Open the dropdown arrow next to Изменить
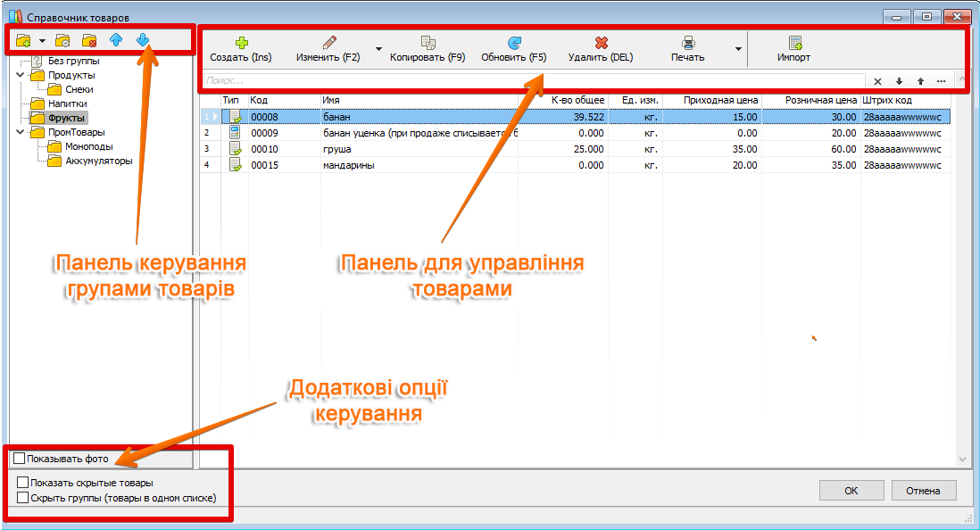This screenshot has width=980, height=530. click(x=378, y=49)
